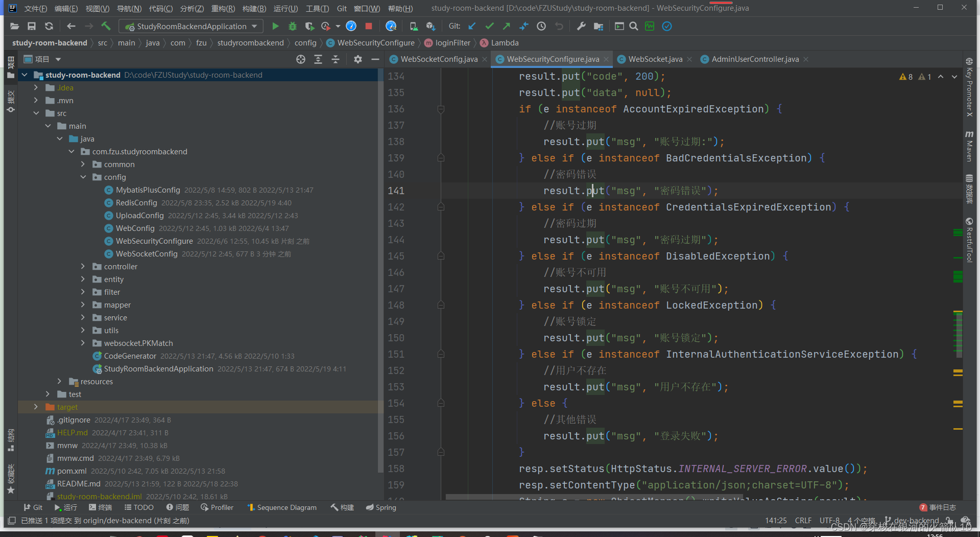Open the 重构(R) menu
The width and height of the screenshot is (980, 537).
[x=223, y=8]
